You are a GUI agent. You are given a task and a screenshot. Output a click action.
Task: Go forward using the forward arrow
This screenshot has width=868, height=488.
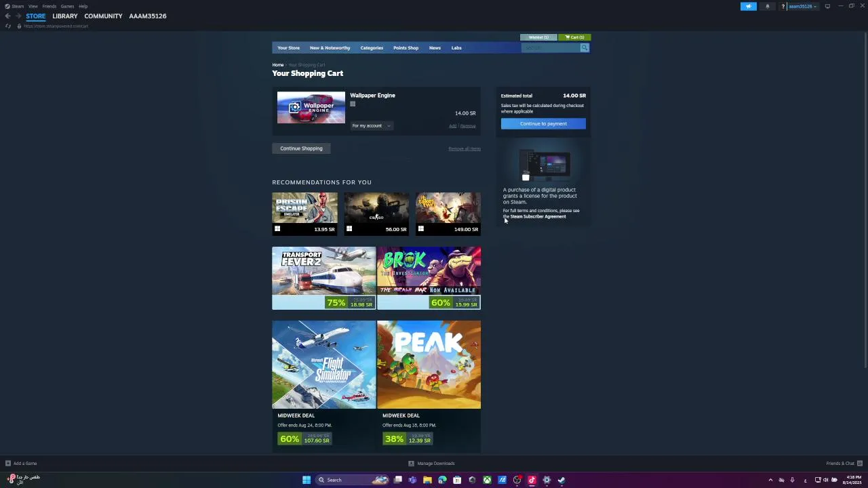[x=18, y=16]
